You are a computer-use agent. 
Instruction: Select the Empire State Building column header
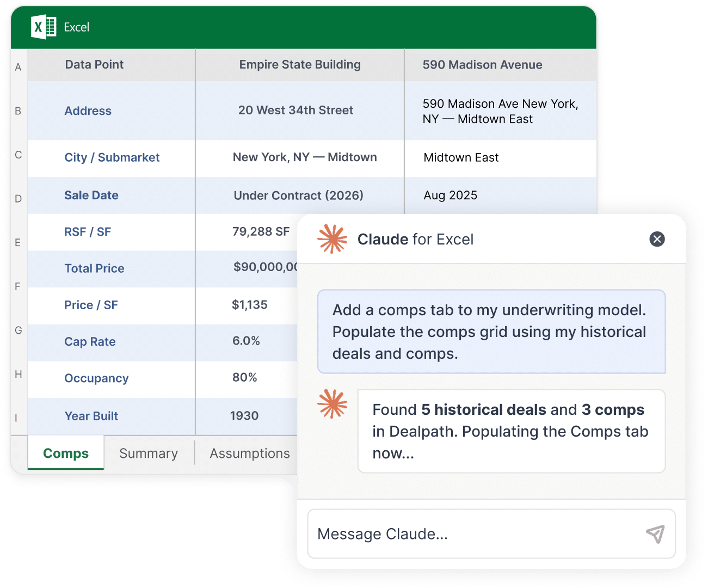coord(300,65)
